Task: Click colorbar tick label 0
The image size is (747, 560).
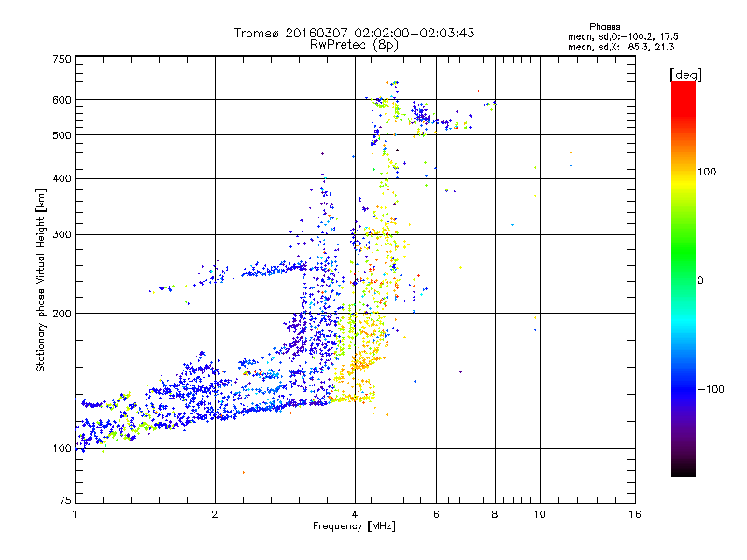Action: [x=700, y=281]
